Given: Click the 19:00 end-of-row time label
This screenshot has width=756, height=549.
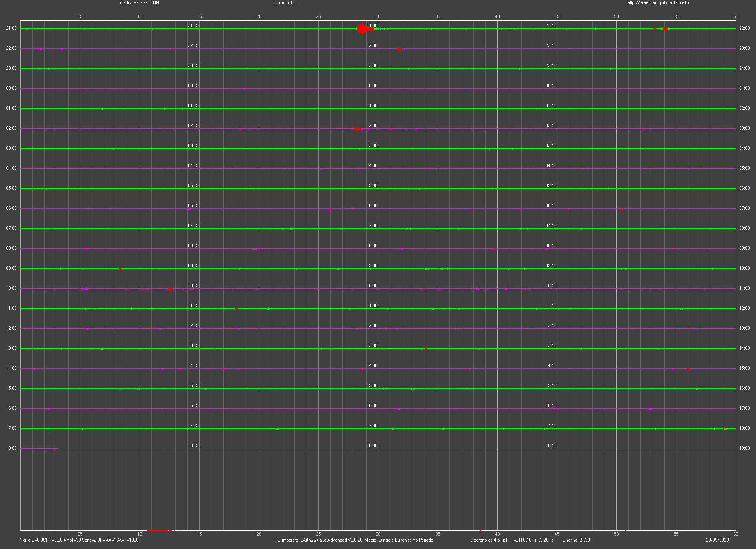Looking at the screenshot, I should pos(744,448).
